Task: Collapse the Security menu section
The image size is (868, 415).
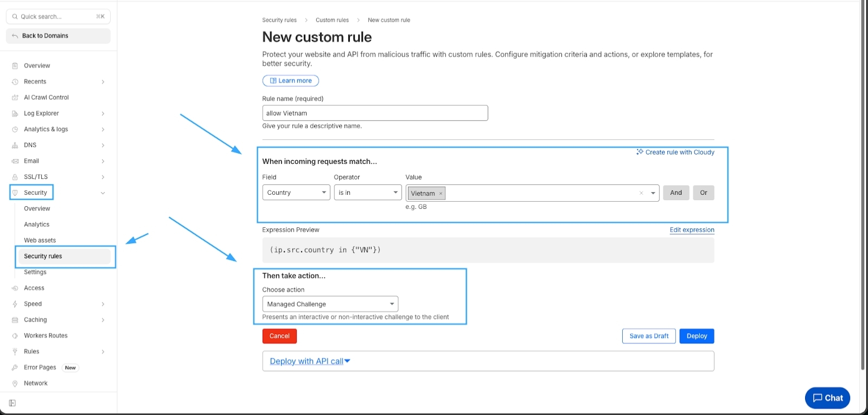Action: (103, 193)
